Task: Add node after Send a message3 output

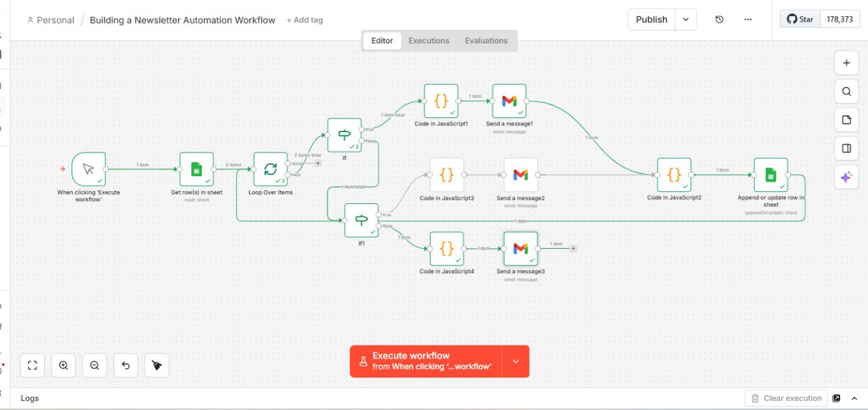Action: (573, 249)
